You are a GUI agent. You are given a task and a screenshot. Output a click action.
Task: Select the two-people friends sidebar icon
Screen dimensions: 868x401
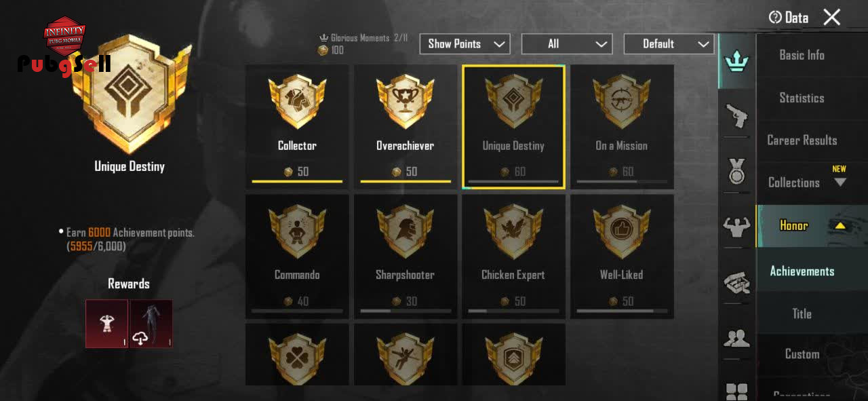pyautogui.click(x=736, y=337)
